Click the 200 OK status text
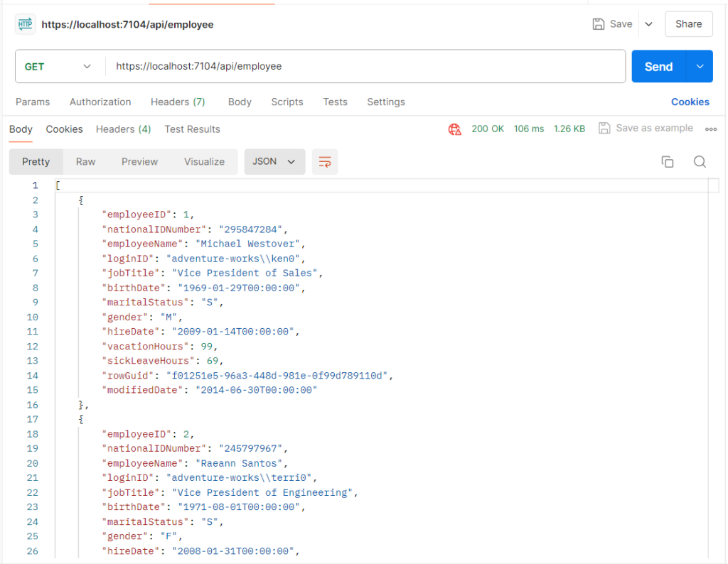728x564 pixels. pos(488,129)
